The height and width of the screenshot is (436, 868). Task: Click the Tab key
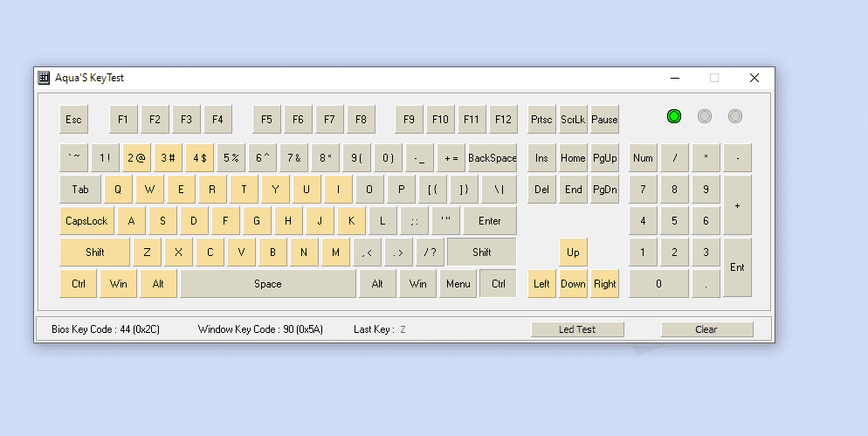(x=80, y=190)
